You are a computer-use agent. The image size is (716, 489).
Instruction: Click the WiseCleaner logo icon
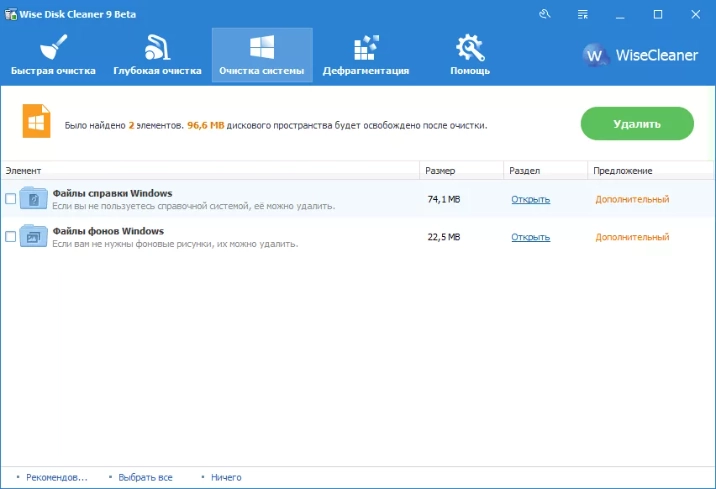click(x=596, y=55)
